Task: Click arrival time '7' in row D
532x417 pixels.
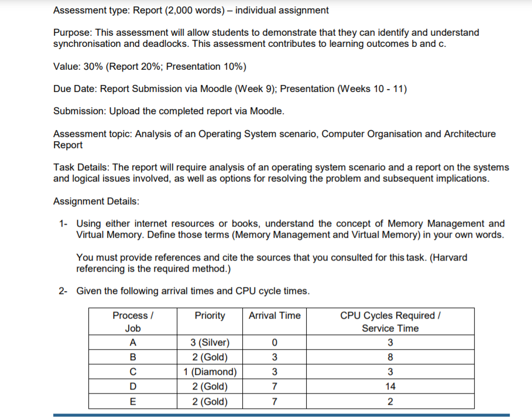Action: point(274,387)
